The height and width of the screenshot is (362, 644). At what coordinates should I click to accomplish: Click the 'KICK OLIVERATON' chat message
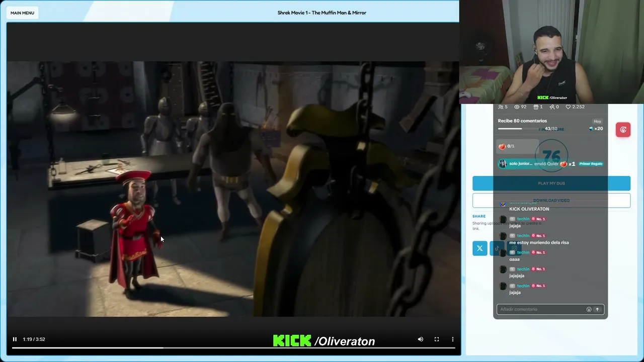tap(529, 209)
